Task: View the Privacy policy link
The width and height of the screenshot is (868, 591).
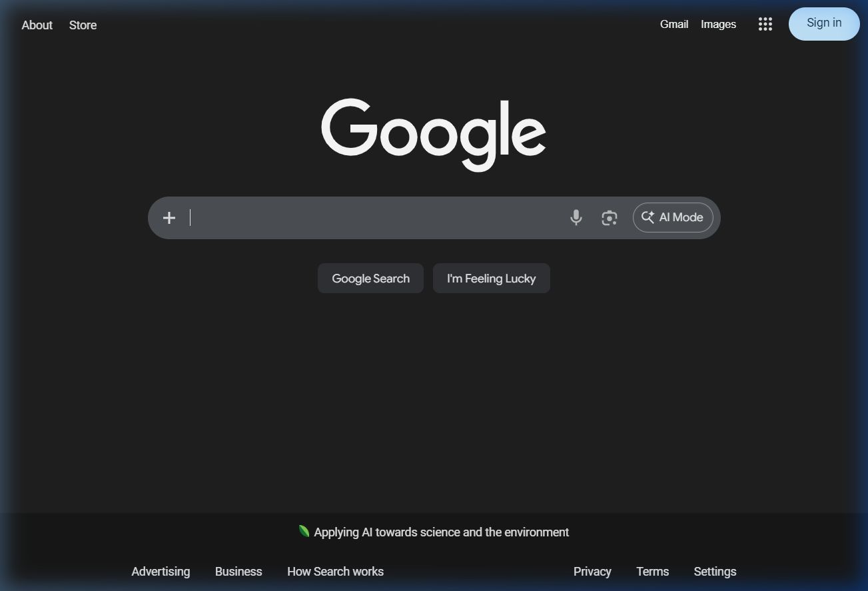Action: [x=592, y=572]
